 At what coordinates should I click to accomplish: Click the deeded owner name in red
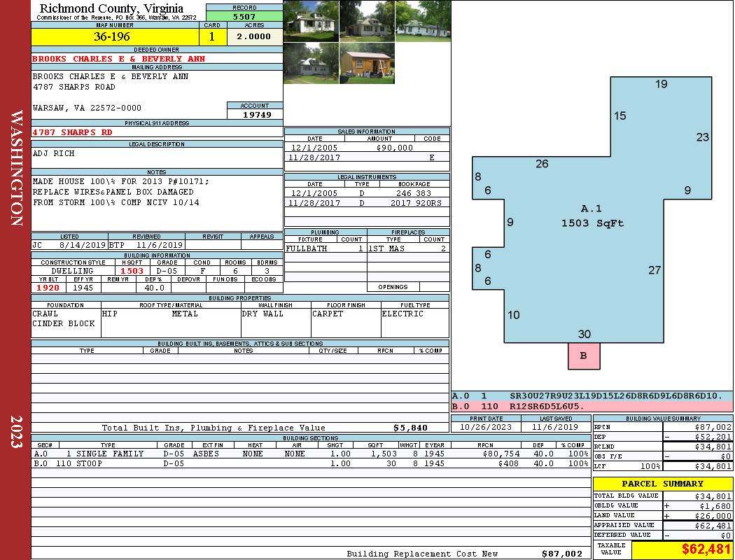(x=119, y=59)
